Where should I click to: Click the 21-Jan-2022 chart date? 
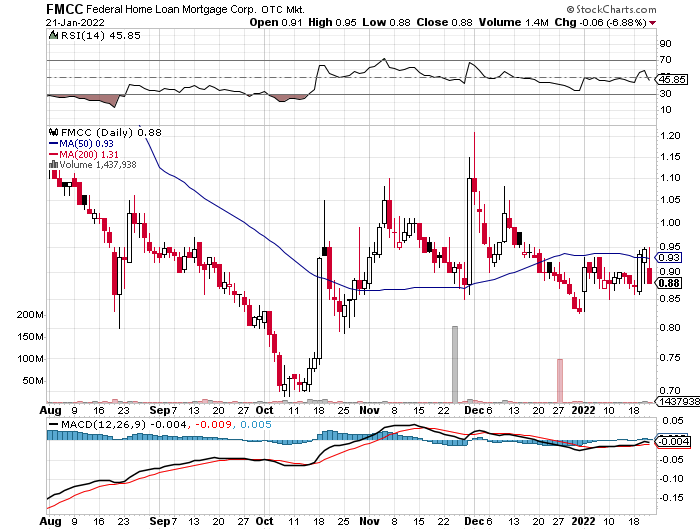click(x=75, y=22)
